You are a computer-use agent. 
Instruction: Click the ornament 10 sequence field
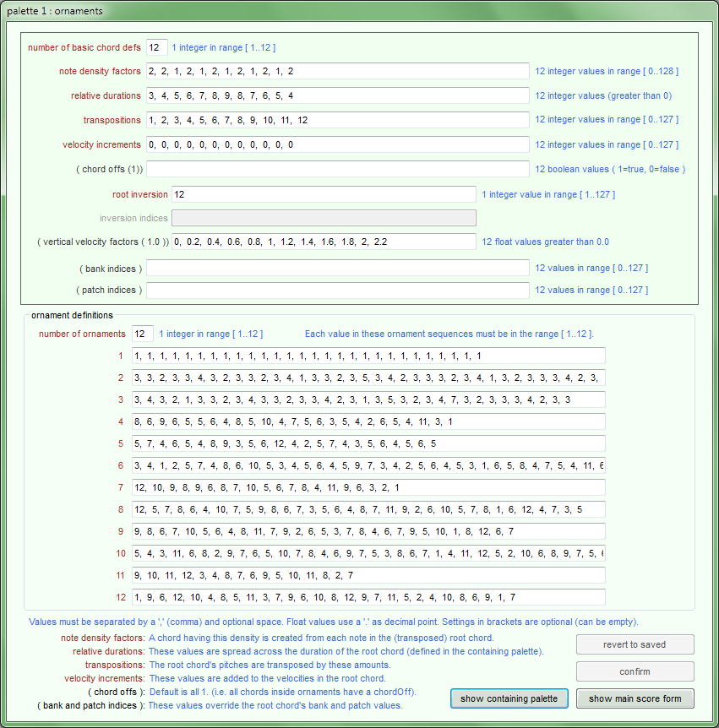tap(368, 553)
